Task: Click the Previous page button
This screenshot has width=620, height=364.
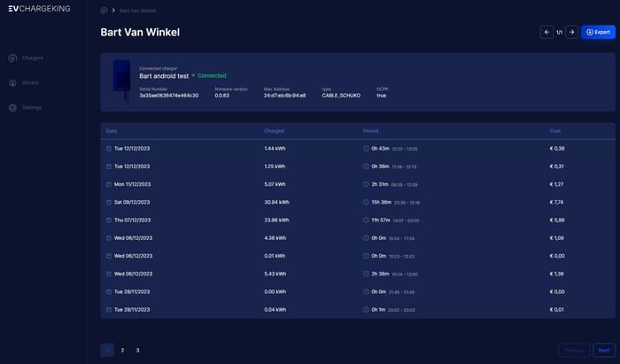Action: click(574, 350)
